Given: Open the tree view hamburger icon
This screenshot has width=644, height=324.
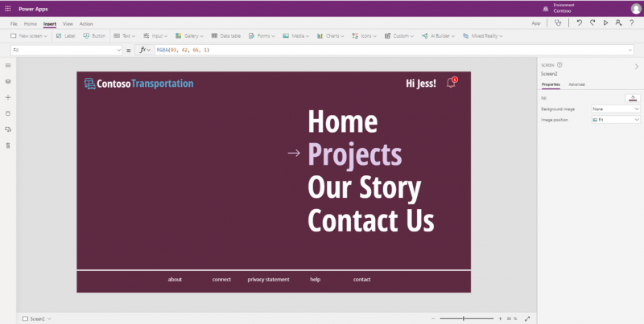Looking at the screenshot, I should (x=8, y=65).
